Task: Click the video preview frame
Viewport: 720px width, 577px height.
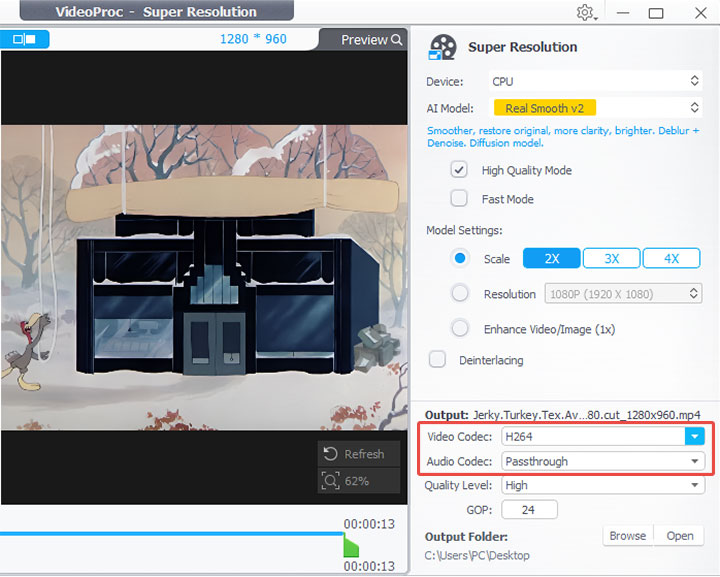Action: pyautogui.click(x=204, y=278)
